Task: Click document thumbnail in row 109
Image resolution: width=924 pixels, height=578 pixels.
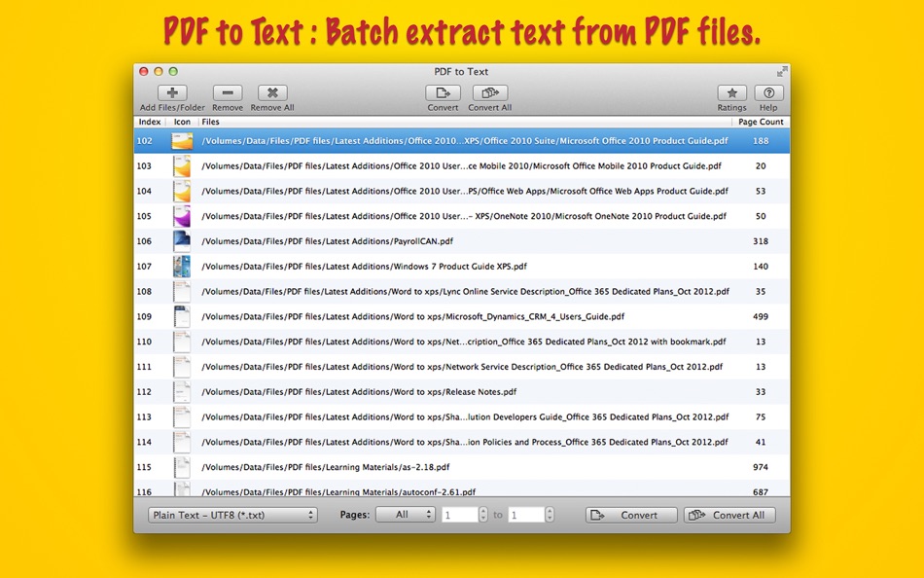Action: tap(182, 316)
